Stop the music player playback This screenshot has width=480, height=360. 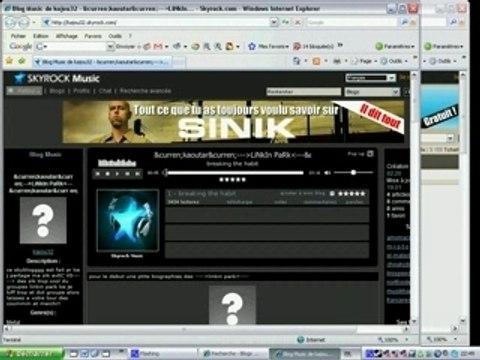coord(107,174)
